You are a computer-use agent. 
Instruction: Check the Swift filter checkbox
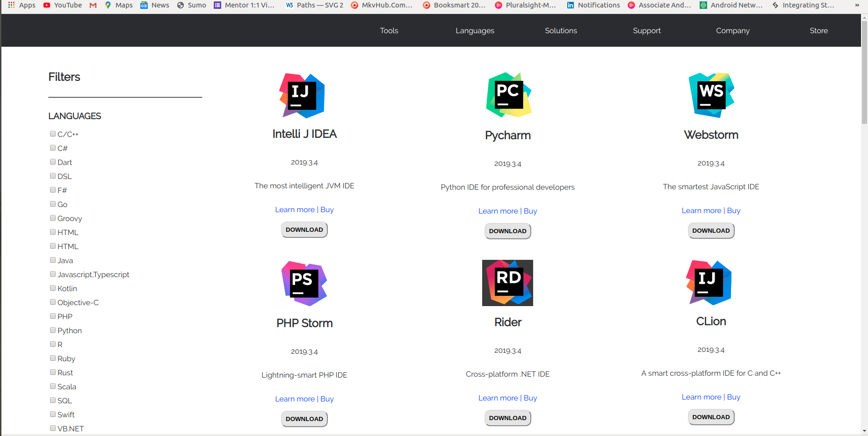53,414
